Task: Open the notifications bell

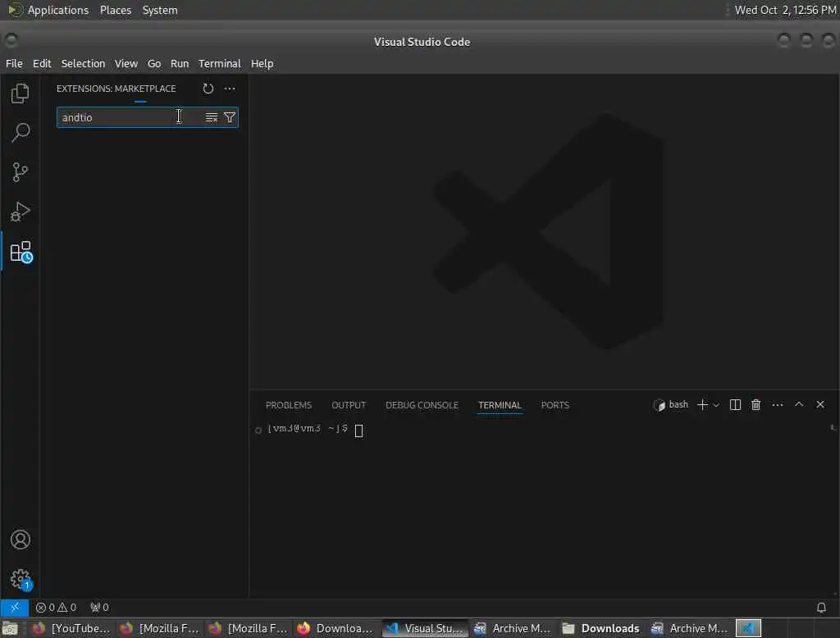Action: [821, 608]
